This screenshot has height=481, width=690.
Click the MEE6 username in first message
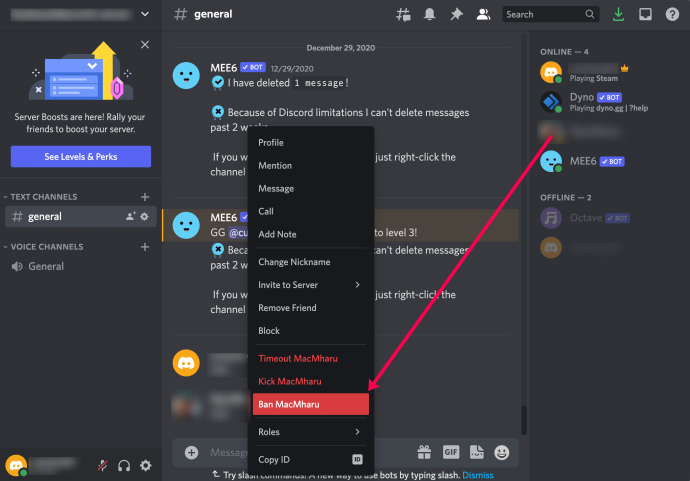[224, 68]
